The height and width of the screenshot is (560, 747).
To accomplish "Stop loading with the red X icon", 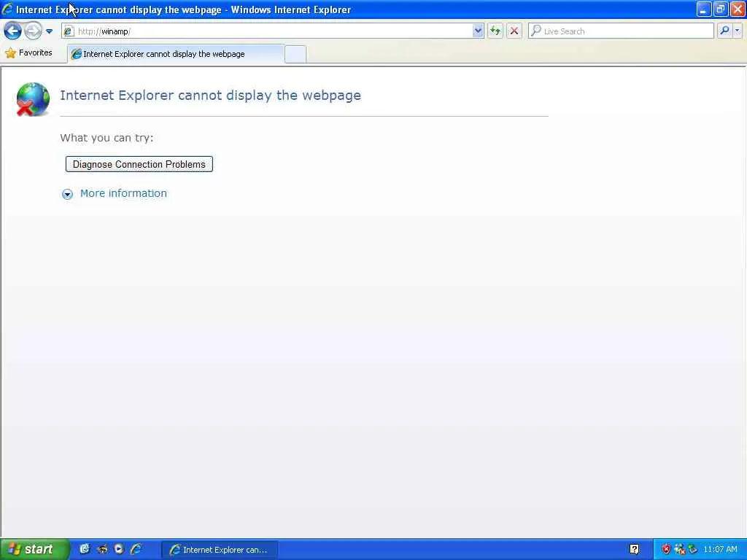I will pos(514,31).
